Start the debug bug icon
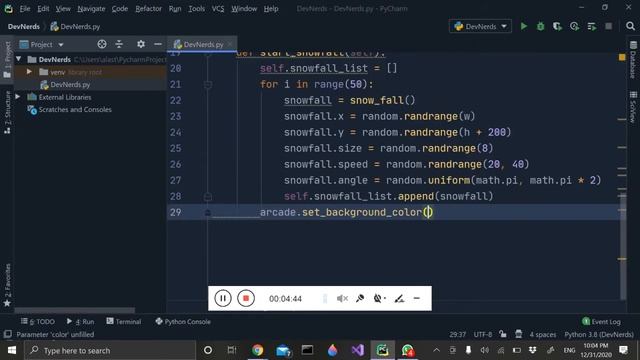This screenshot has width=640, height=360. 540,27
